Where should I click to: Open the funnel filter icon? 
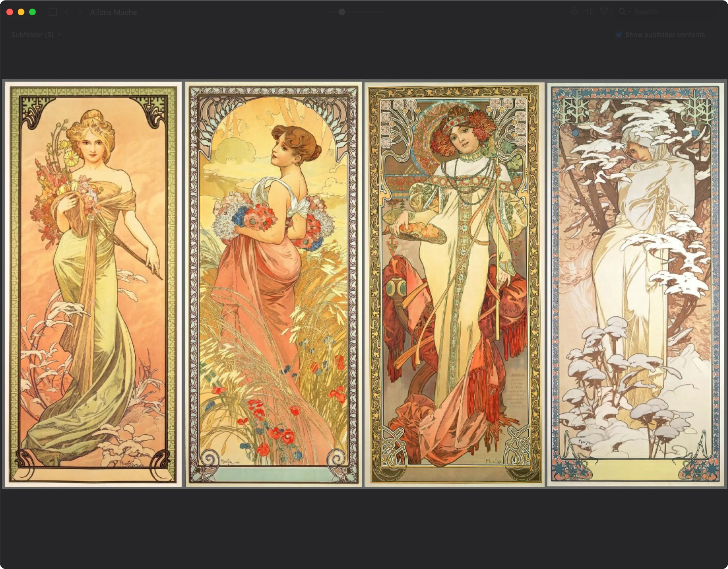point(604,12)
